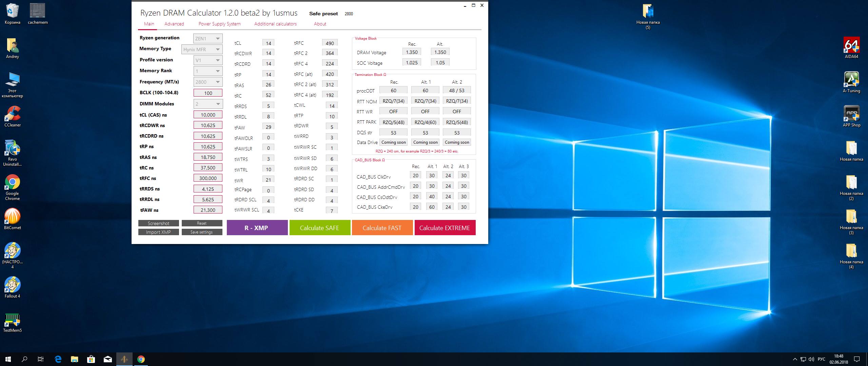
Task: Open the AIDA64 desktop shortcut
Action: [851, 45]
